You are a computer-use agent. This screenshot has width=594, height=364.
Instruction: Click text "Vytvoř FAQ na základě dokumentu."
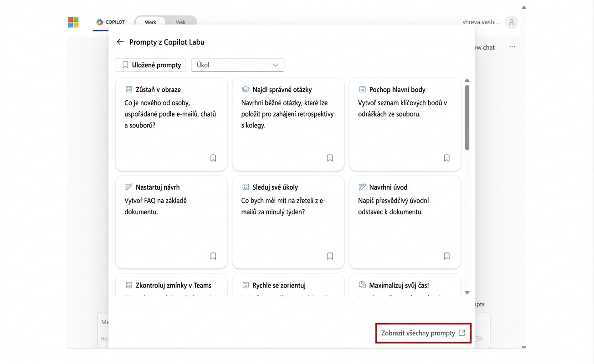coord(155,206)
